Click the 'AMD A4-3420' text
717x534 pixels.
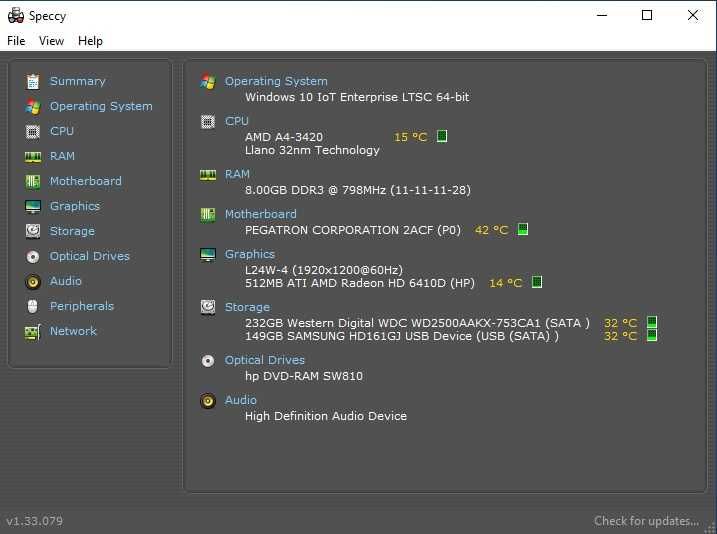284,137
